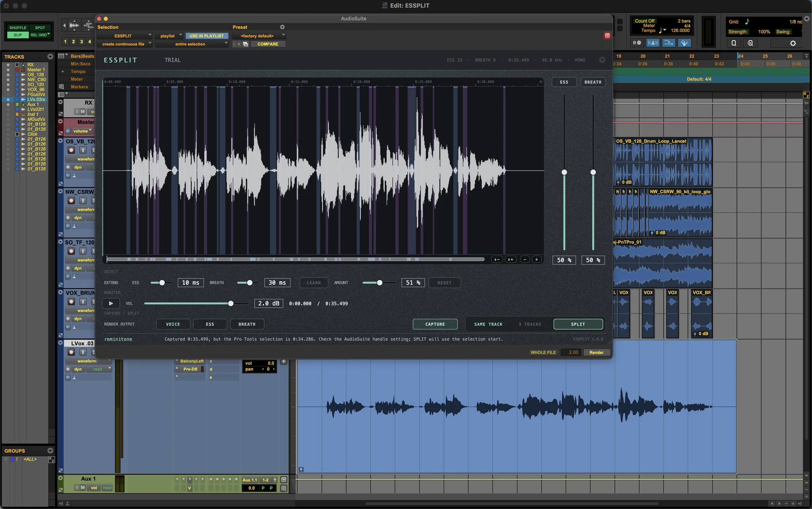Toggle the MIDI merge arrows icon
The image size is (812, 509).
coord(668,43)
